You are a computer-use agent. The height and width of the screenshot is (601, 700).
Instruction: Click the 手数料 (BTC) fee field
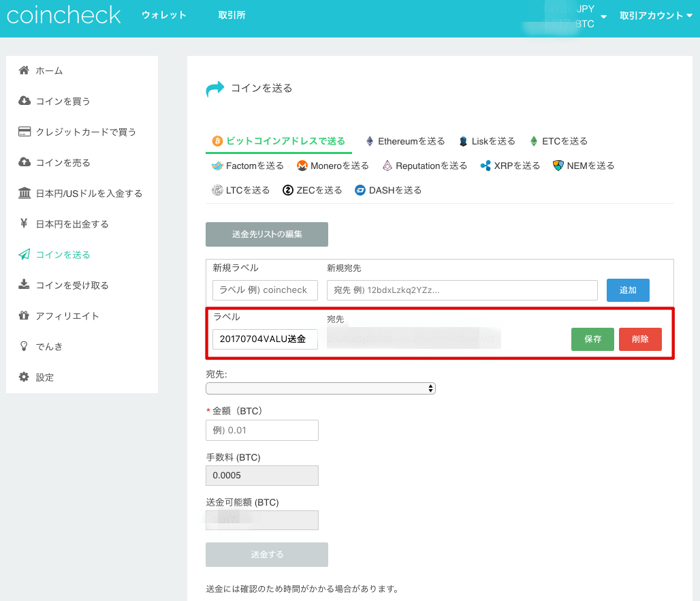tap(262, 476)
